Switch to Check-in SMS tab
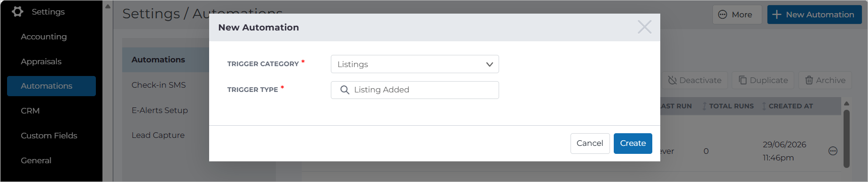This screenshot has height=182, width=868. [159, 85]
